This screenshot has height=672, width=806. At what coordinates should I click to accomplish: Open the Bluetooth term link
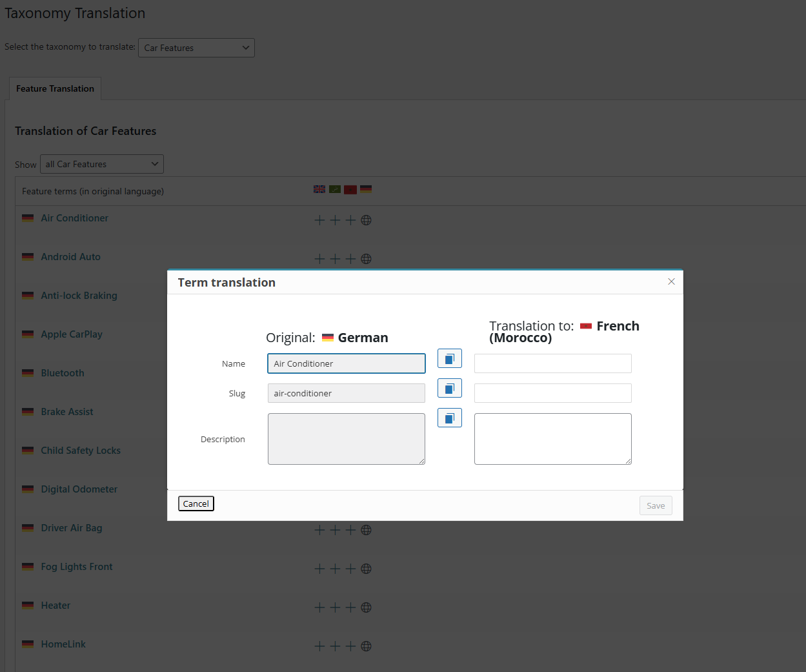63,373
